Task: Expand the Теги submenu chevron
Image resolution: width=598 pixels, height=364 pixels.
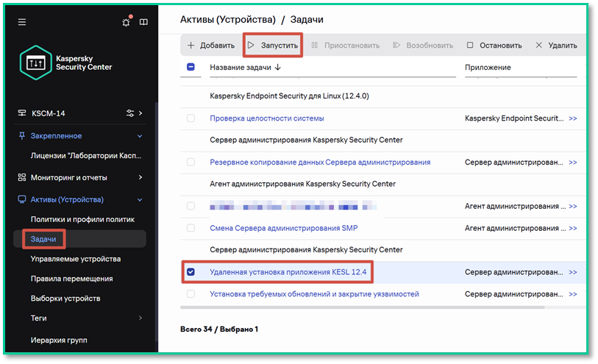Action: click(x=140, y=318)
